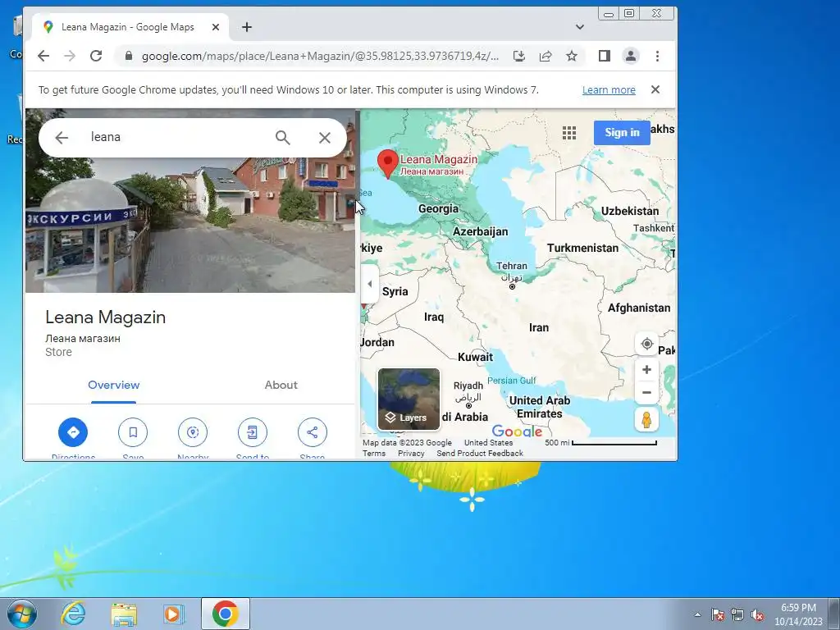Image resolution: width=840 pixels, height=630 pixels.
Task: Zoom in on the map
Action: [646, 370]
